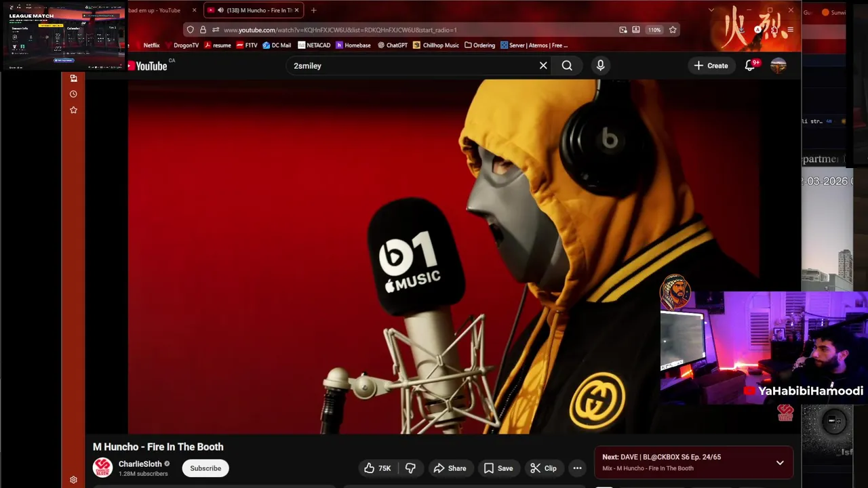Select the League Match window thumbnail

(x=64, y=36)
